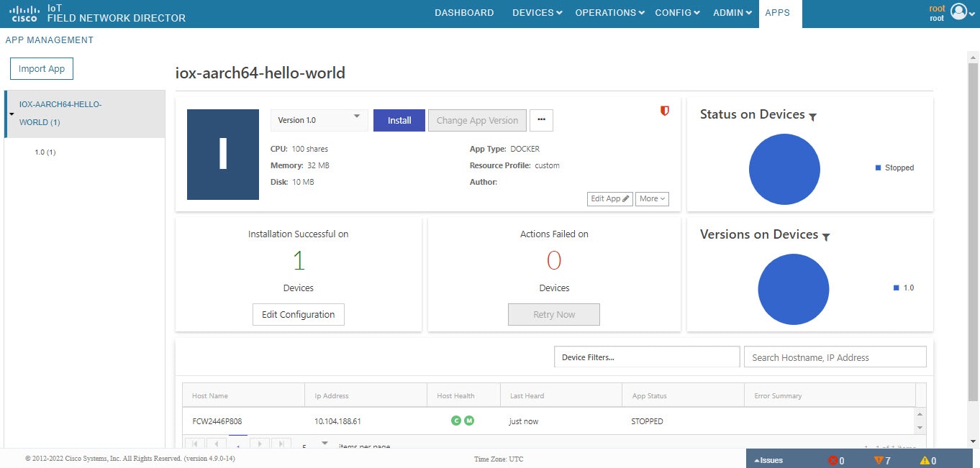Focus the Search Hostname, IP Address field
The height and width of the screenshot is (468, 980).
pyautogui.click(x=835, y=357)
